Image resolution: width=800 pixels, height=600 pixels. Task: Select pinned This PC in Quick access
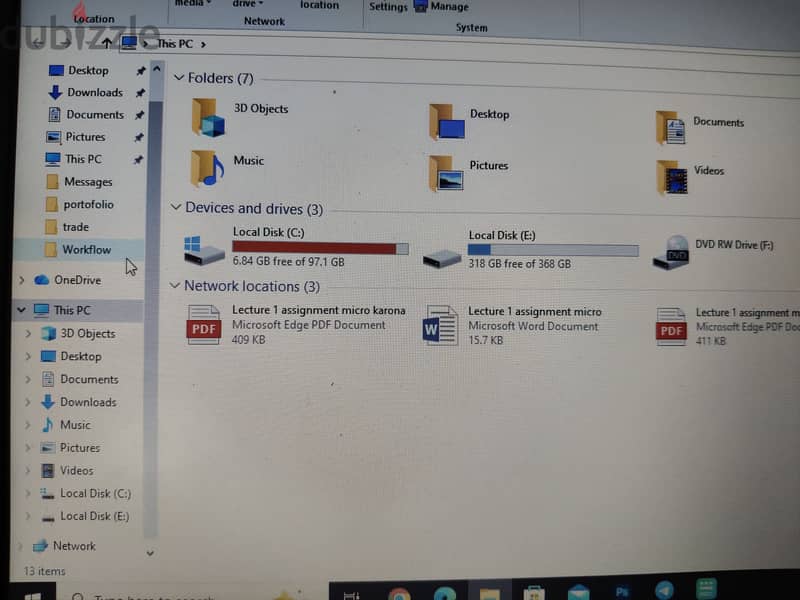[x=83, y=159]
